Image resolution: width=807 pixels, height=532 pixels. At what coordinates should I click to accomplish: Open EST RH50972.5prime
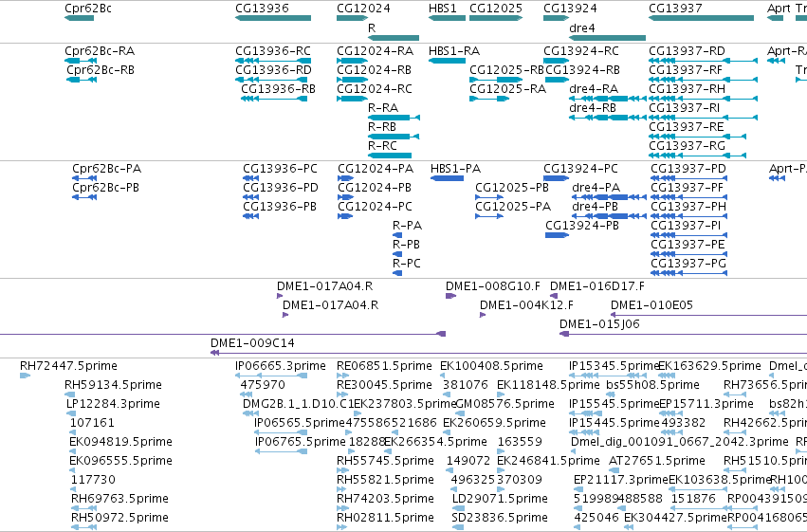click(x=119, y=518)
